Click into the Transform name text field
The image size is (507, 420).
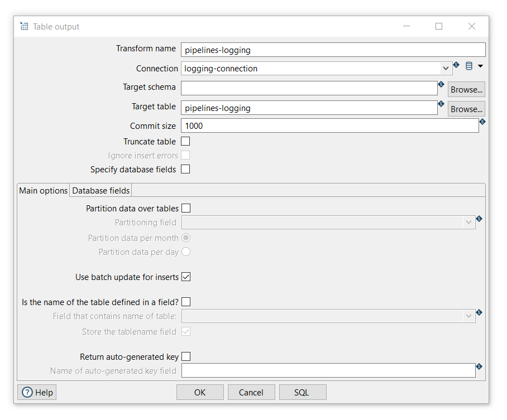(333, 50)
